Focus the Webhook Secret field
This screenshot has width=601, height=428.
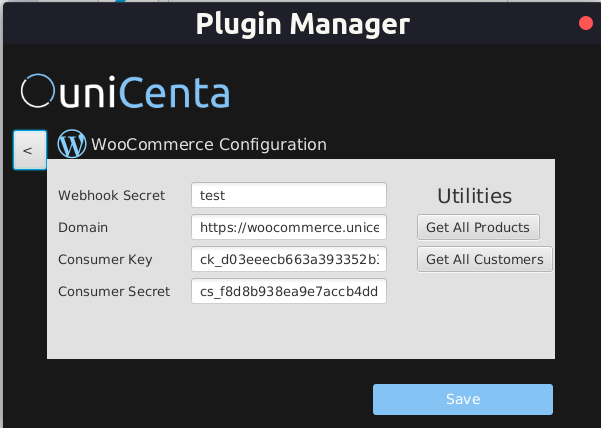289,195
